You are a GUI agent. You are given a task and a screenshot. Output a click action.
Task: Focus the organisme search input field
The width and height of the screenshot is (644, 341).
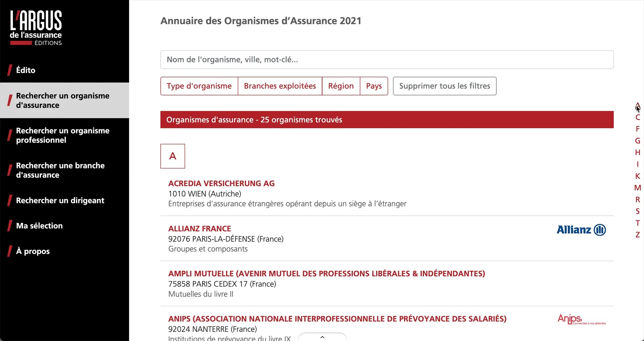387,60
